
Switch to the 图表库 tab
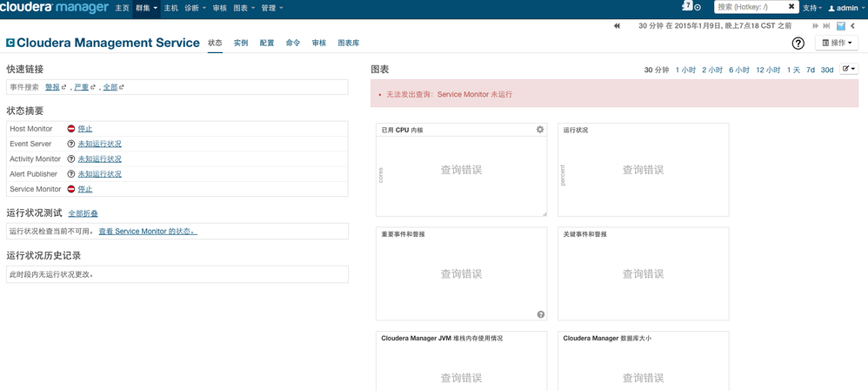(349, 44)
